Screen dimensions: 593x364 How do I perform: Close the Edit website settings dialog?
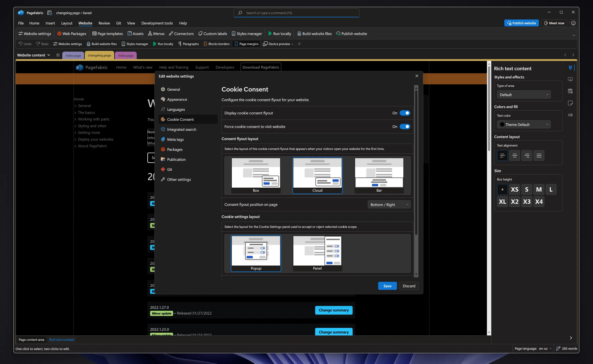(x=417, y=76)
